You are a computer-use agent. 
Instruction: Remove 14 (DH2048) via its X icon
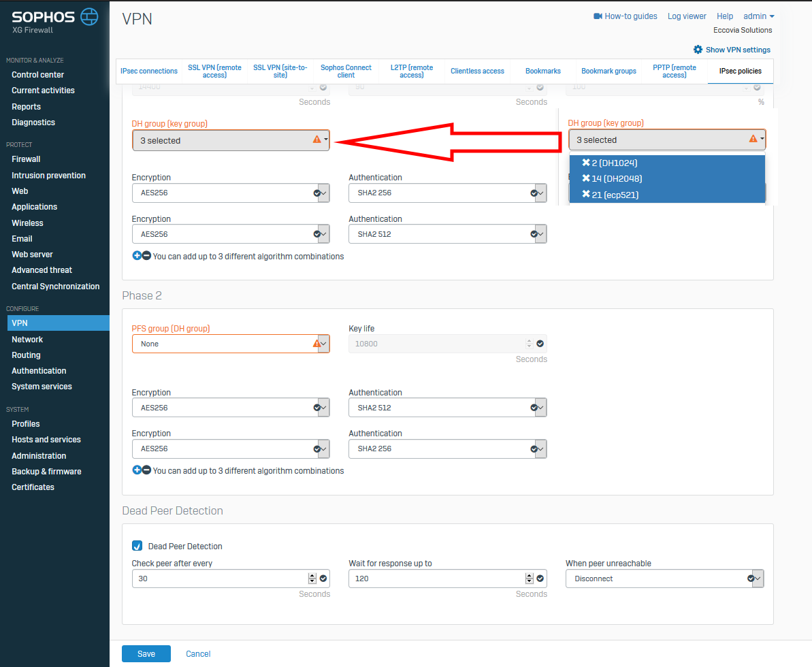(585, 178)
